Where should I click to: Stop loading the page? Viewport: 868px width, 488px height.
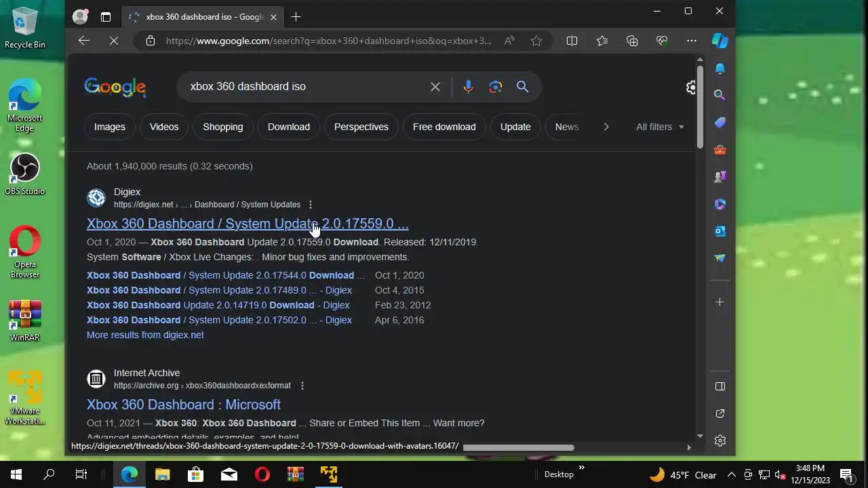tap(114, 41)
